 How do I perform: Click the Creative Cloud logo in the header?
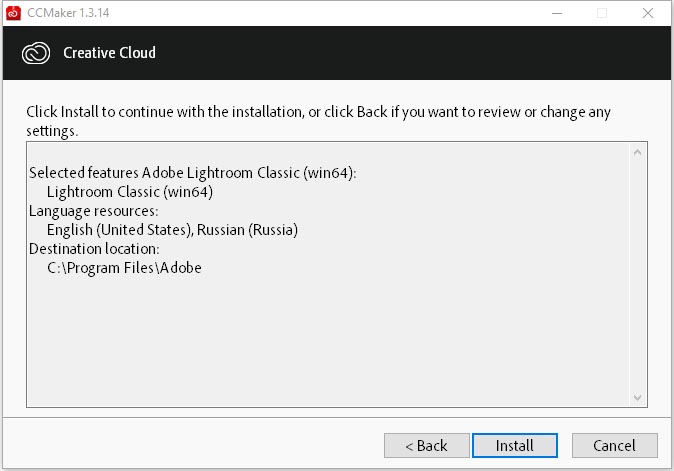(36, 53)
